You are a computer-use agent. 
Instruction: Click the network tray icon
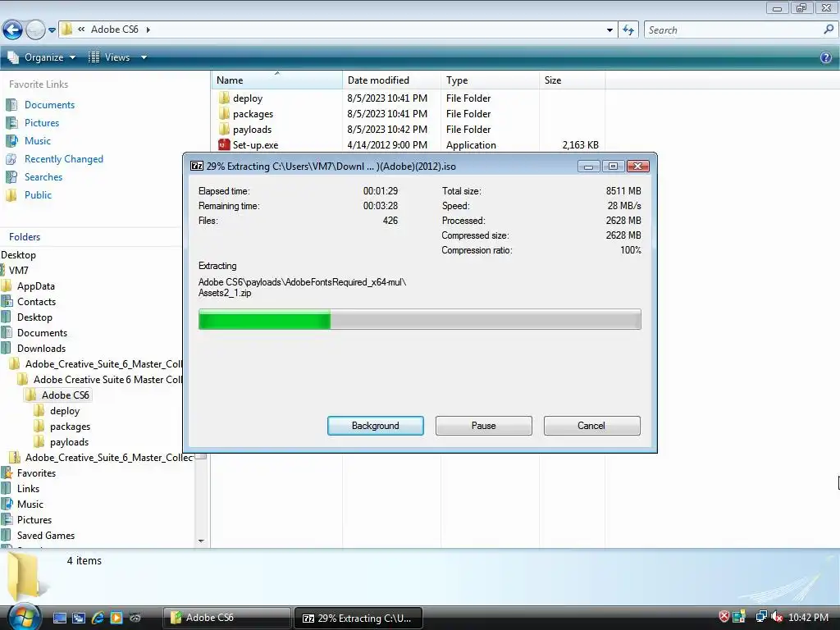(x=760, y=617)
